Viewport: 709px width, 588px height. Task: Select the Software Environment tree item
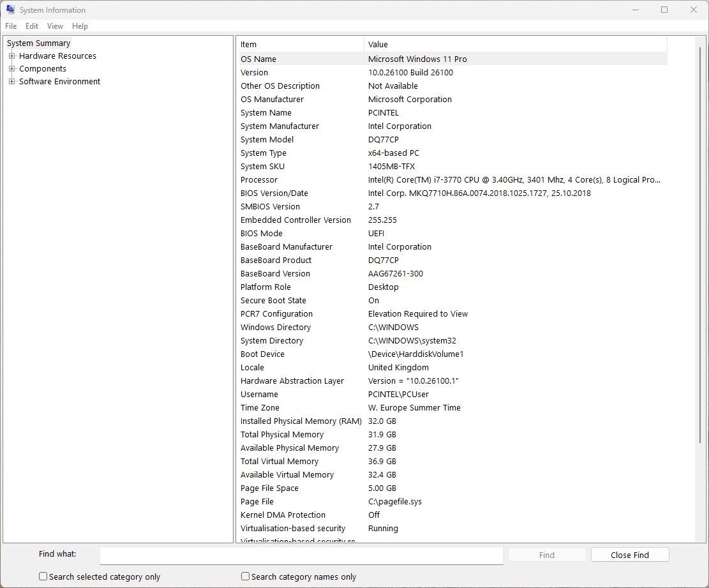[60, 82]
